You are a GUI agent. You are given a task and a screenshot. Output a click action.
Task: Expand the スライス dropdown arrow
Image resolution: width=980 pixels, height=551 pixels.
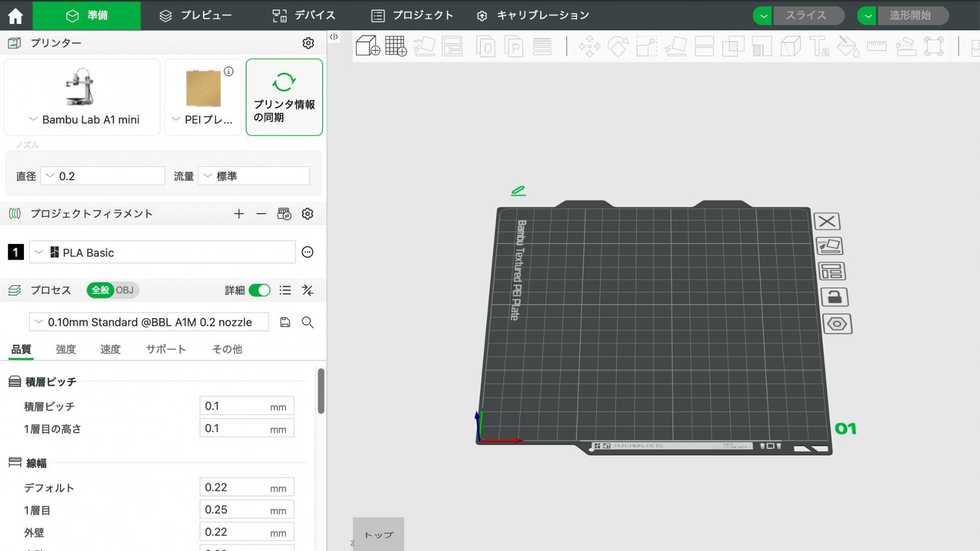point(763,16)
